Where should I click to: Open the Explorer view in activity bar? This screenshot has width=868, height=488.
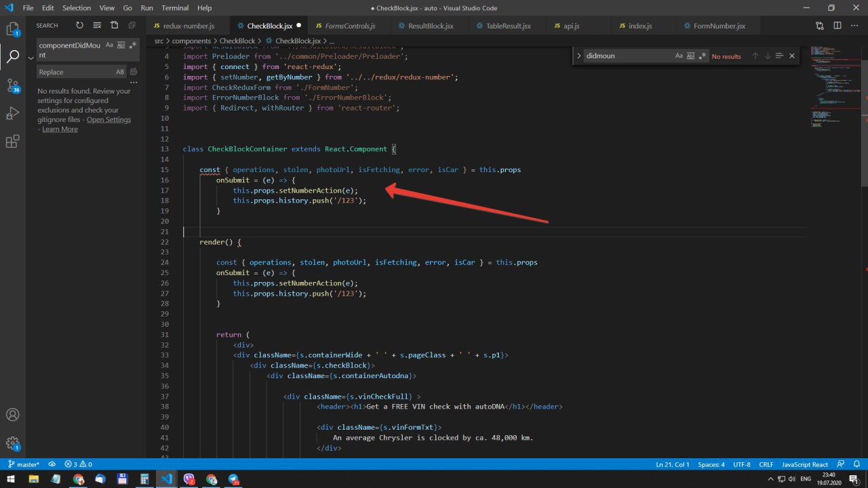tap(12, 29)
